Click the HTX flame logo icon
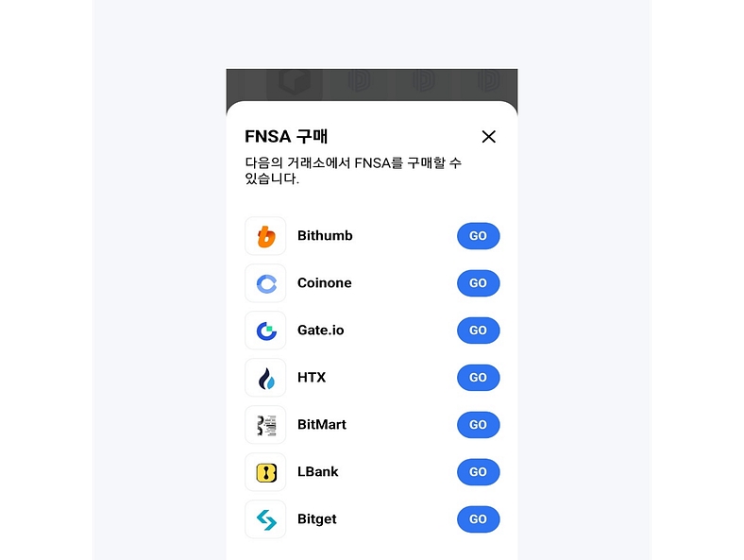 click(265, 378)
